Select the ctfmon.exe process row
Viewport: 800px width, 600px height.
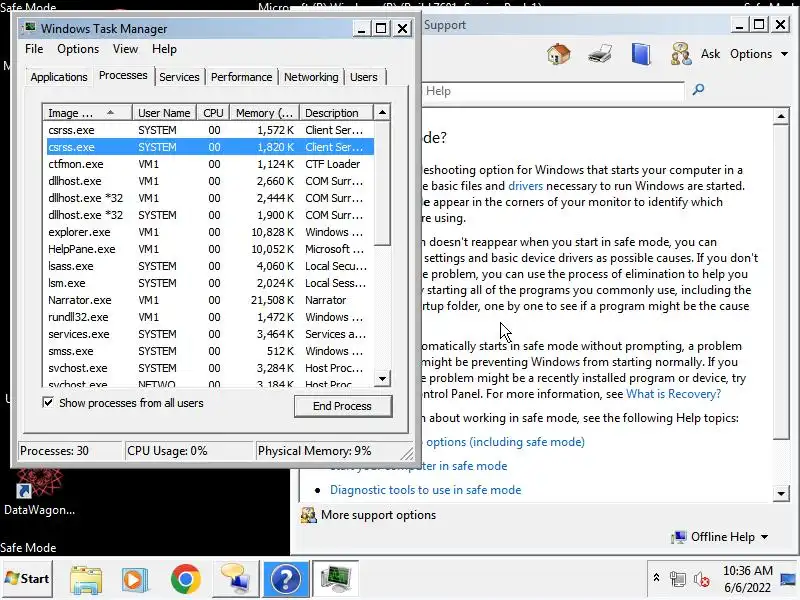209,164
